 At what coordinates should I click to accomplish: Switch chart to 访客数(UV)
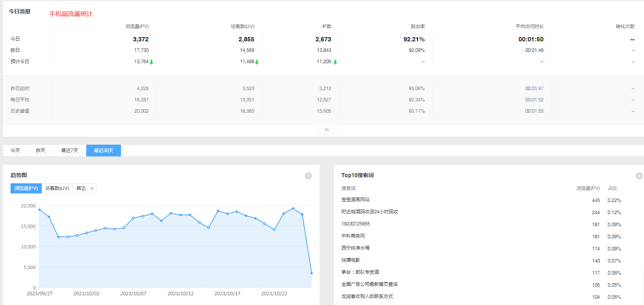coord(57,188)
